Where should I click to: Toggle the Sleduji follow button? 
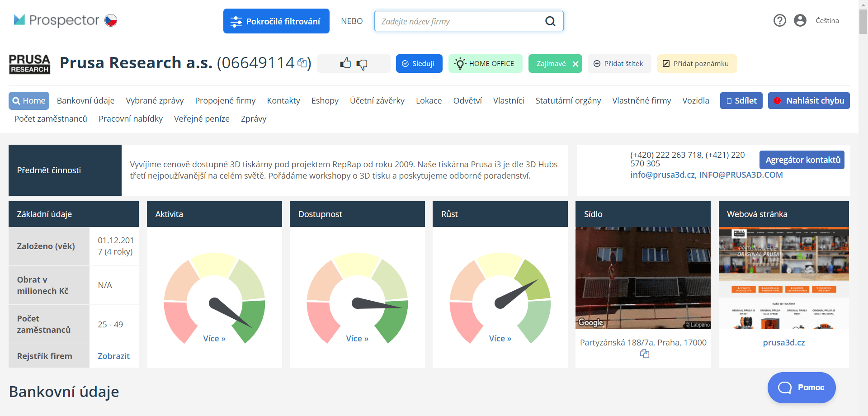coord(419,64)
